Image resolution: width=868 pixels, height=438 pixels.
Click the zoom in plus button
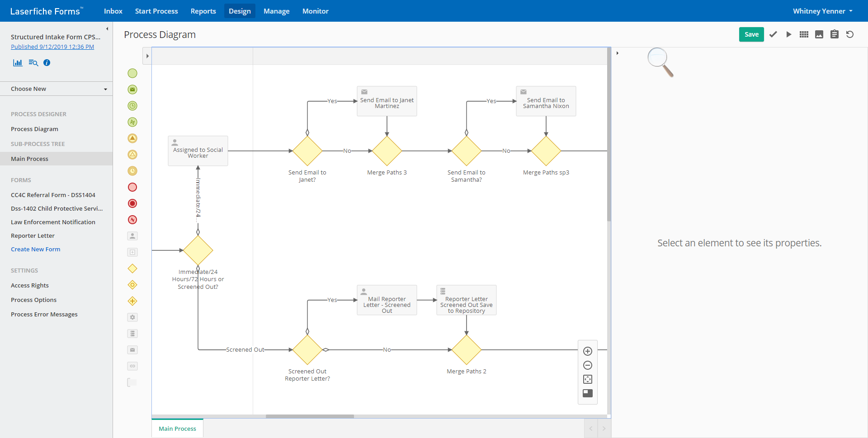point(588,351)
